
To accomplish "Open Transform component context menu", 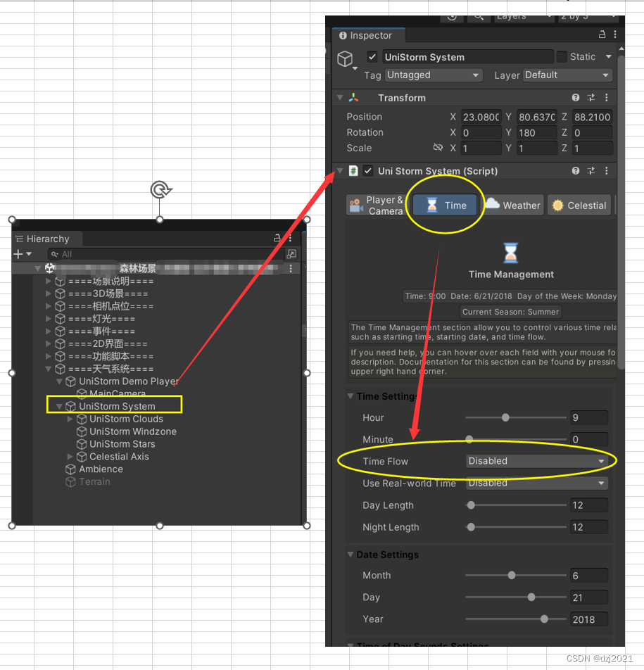I will pos(607,98).
